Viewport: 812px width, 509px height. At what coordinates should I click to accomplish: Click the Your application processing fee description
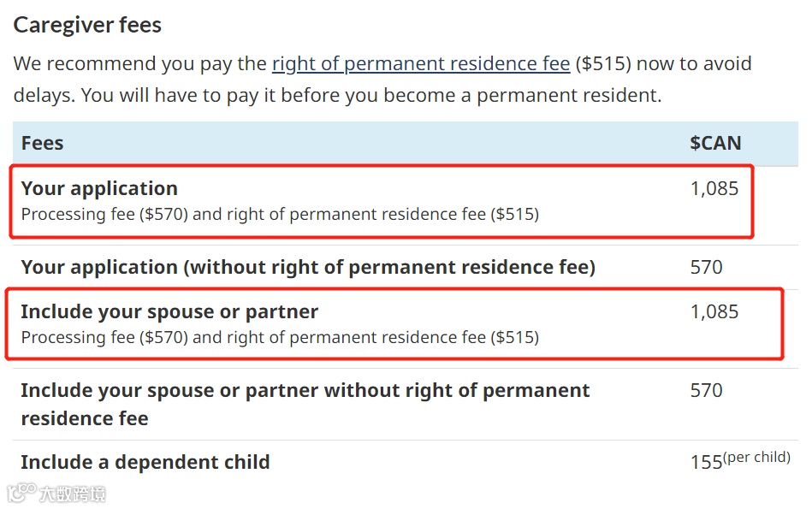280,214
